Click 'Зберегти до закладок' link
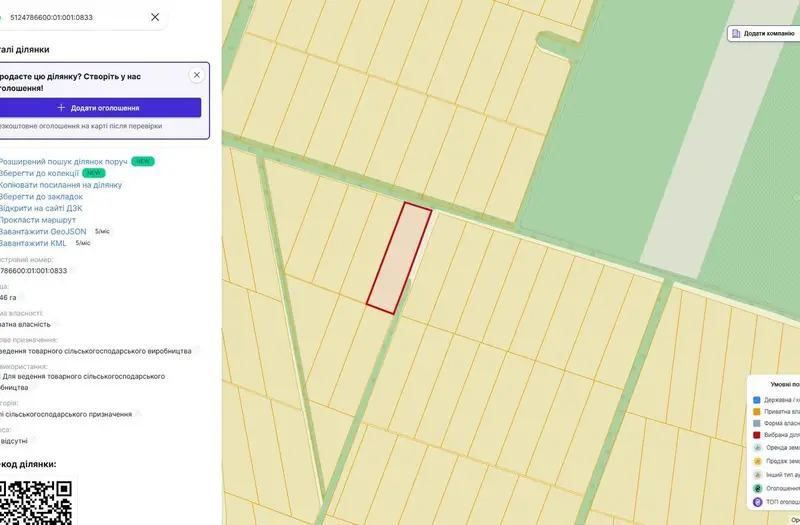Screen dimensions: 800x525 point(41,197)
